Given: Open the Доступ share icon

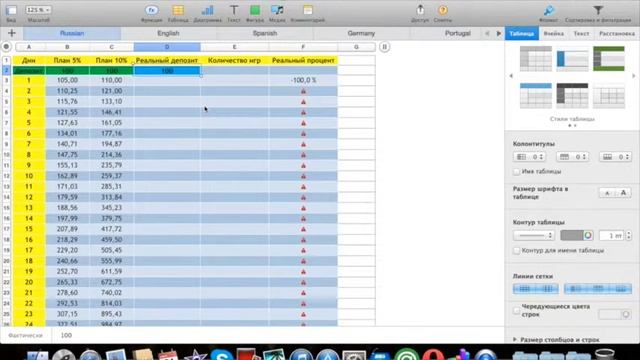Looking at the screenshot, I should pos(420,12).
